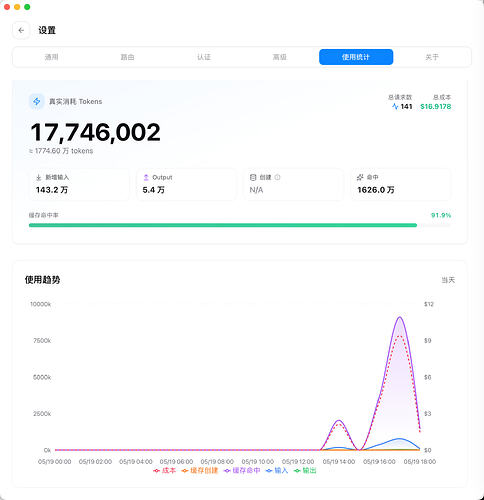The image size is (484, 500).
Task: Click the 真实消耗 Tokens label
Action: click(76, 101)
